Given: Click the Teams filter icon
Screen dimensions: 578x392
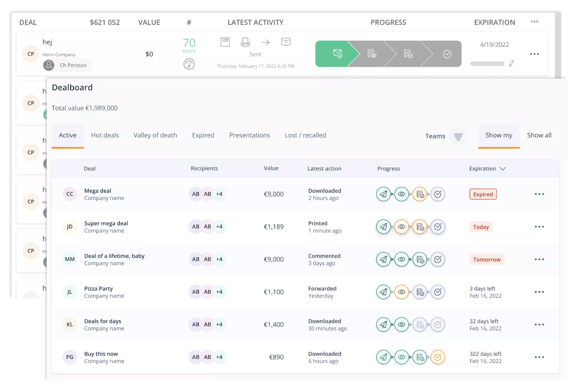Looking at the screenshot, I should click(x=458, y=136).
